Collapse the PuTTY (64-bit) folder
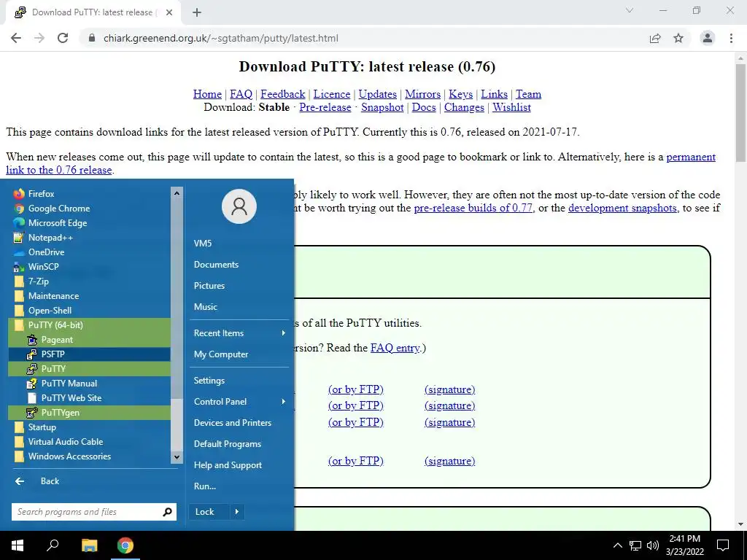The width and height of the screenshot is (747, 560). tap(89, 325)
